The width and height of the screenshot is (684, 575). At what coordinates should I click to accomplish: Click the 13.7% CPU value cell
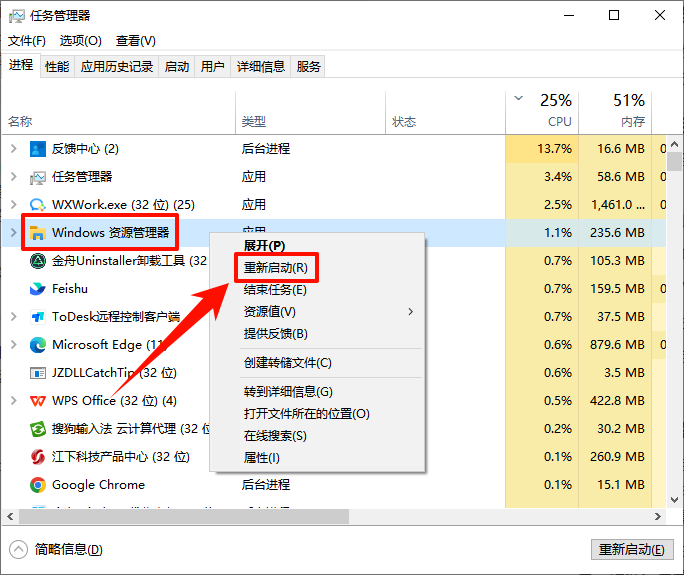click(x=542, y=149)
